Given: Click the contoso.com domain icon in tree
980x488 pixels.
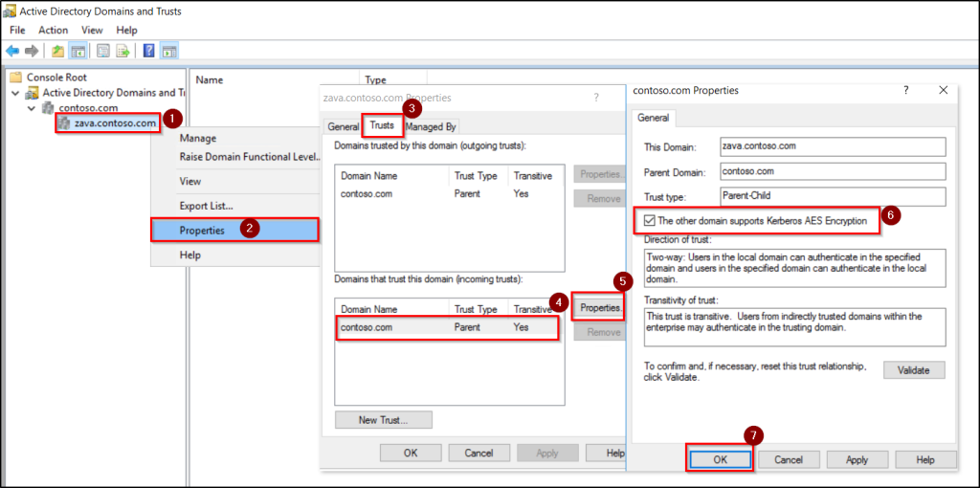Looking at the screenshot, I should click(x=48, y=108).
